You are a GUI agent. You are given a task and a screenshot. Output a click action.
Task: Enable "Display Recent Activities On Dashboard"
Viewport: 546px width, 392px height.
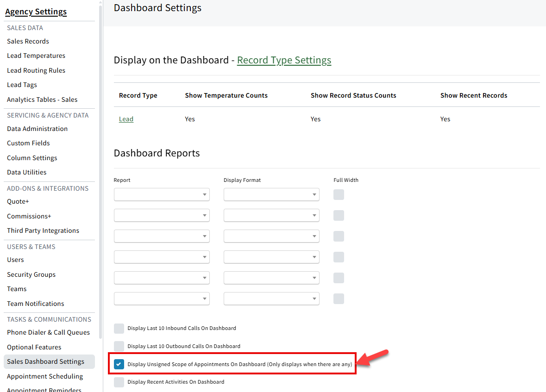(119, 381)
